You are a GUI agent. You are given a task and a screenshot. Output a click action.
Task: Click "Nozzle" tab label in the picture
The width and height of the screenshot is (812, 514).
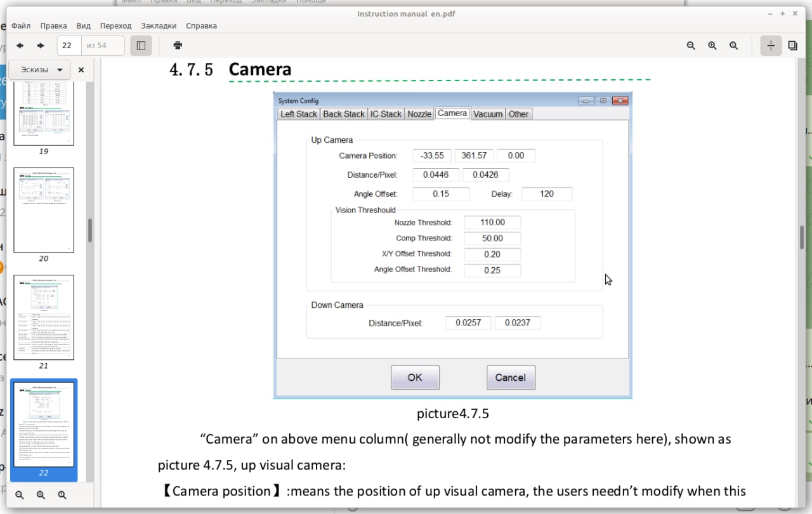point(419,114)
